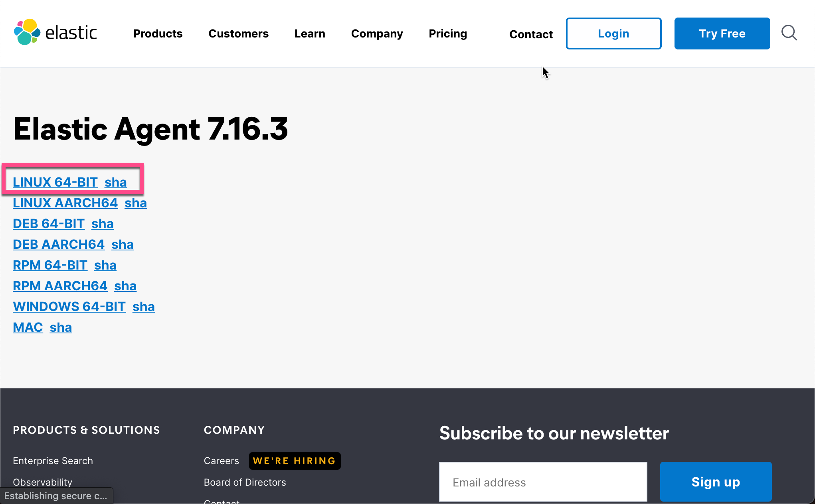This screenshot has height=504, width=815.
Task: Open the Learn menu
Action: point(310,33)
